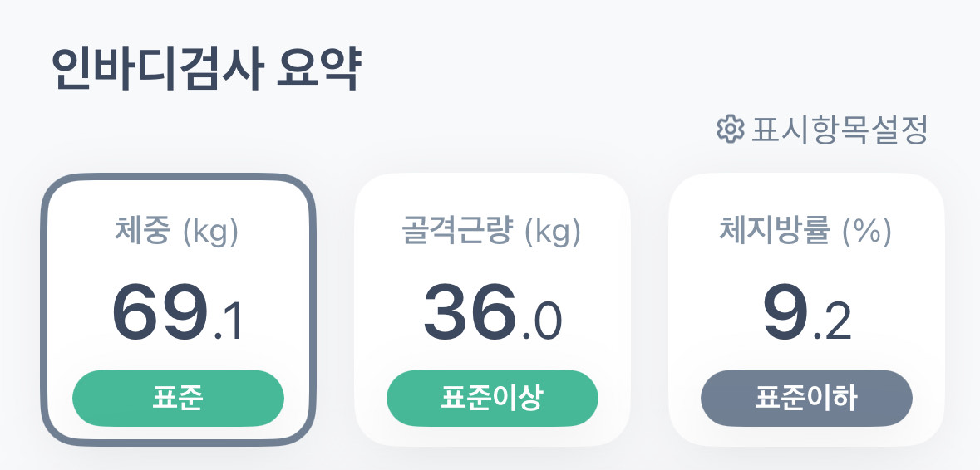Image resolution: width=980 pixels, height=470 pixels.
Task: Click the (kg) unit in 체중 label
Action: (210, 233)
